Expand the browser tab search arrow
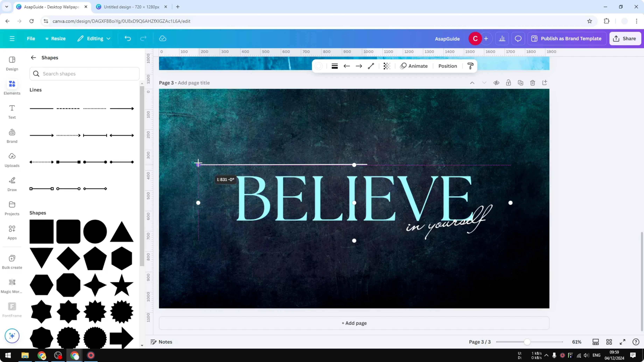Viewport: 644px width, 362px height. tap(6, 7)
